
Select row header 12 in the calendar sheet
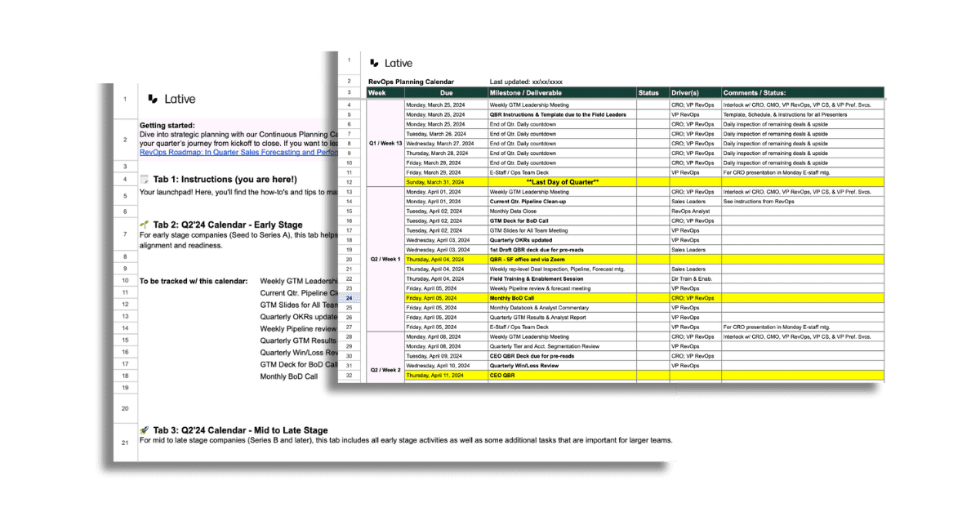(349, 182)
